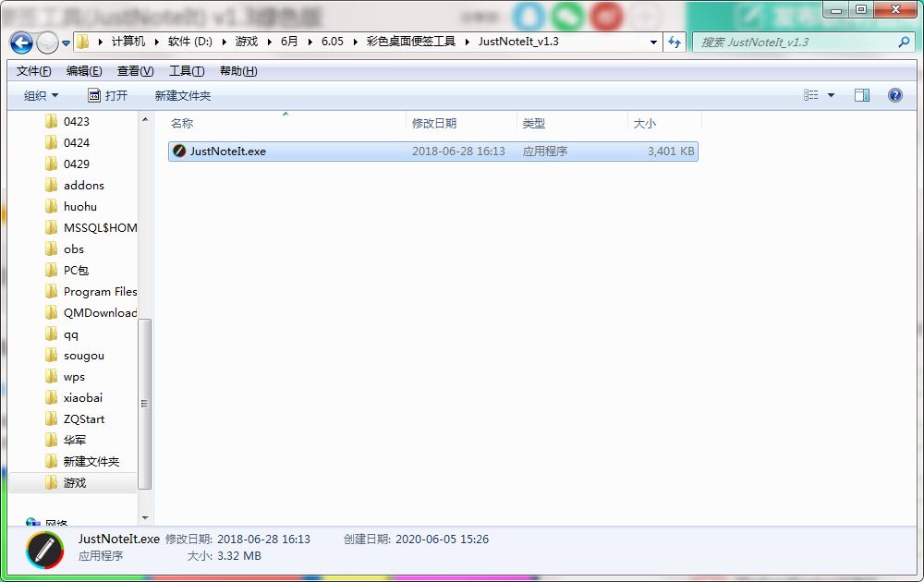The height and width of the screenshot is (582, 924).
Task: Select the ZQStart folder in tree
Action: click(x=84, y=418)
